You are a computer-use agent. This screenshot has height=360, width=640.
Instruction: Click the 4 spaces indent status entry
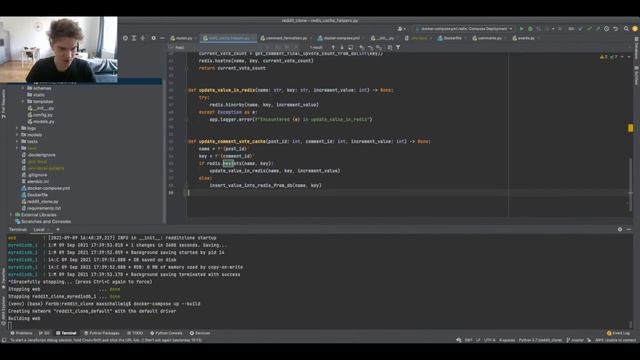pyautogui.click(x=507, y=340)
